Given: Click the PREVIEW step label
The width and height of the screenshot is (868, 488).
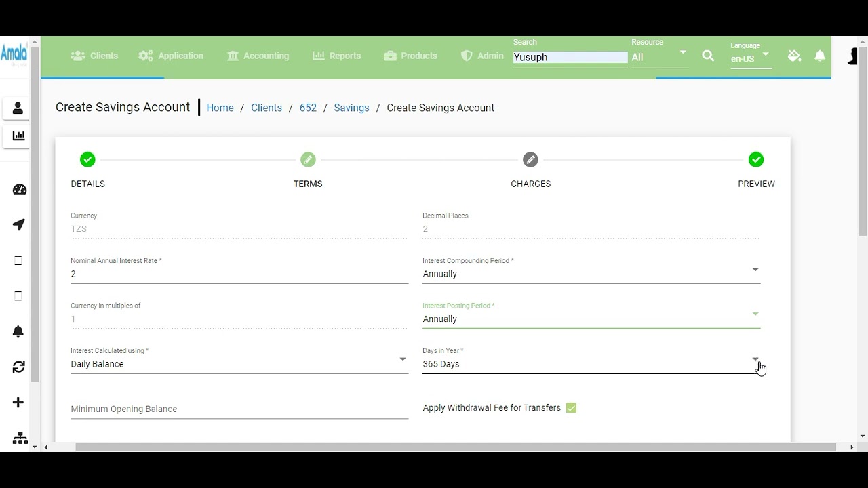Looking at the screenshot, I should [756, 184].
